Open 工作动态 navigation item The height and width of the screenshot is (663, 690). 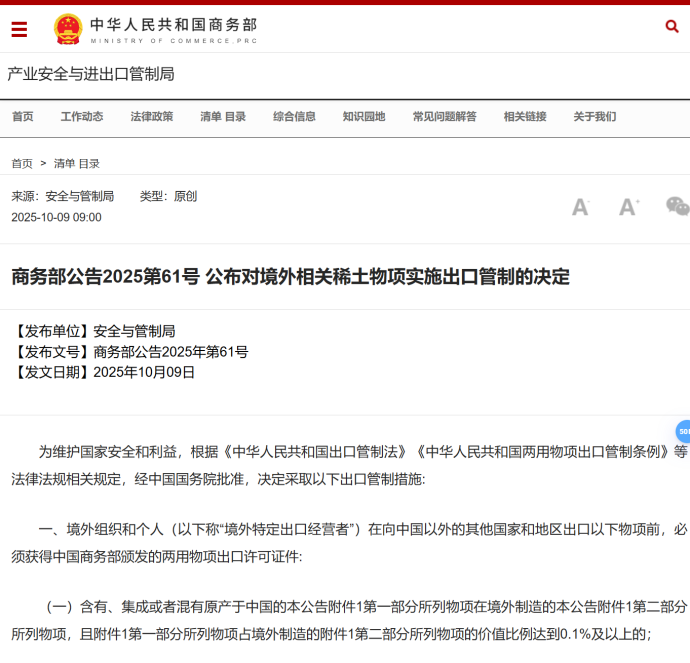(82, 116)
